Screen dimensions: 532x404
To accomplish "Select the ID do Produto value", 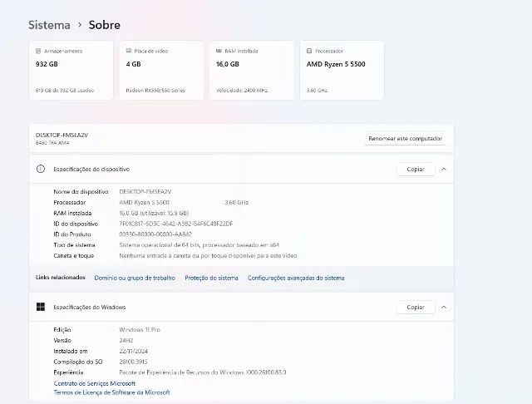I will (155, 234).
